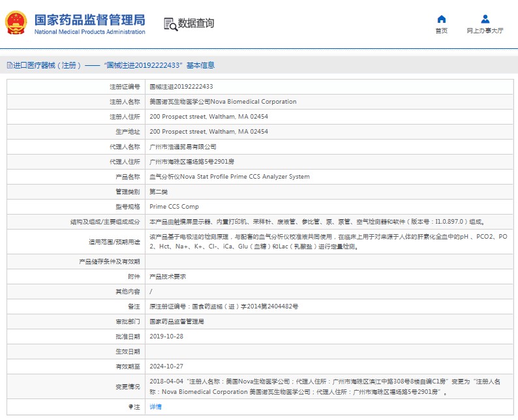Screen dimensions: 518x420
Task: Click expiry date 2024-10-27
Action: tap(166, 367)
